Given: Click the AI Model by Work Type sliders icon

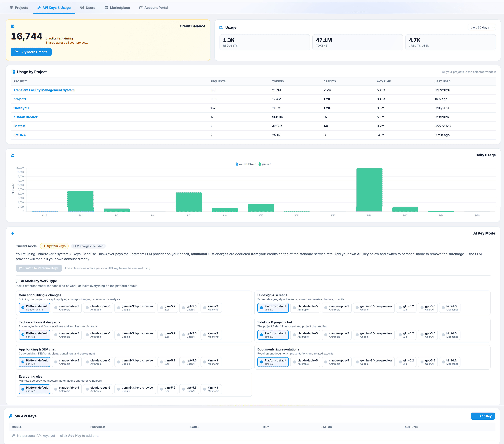Looking at the screenshot, I should pyautogui.click(x=17, y=281).
